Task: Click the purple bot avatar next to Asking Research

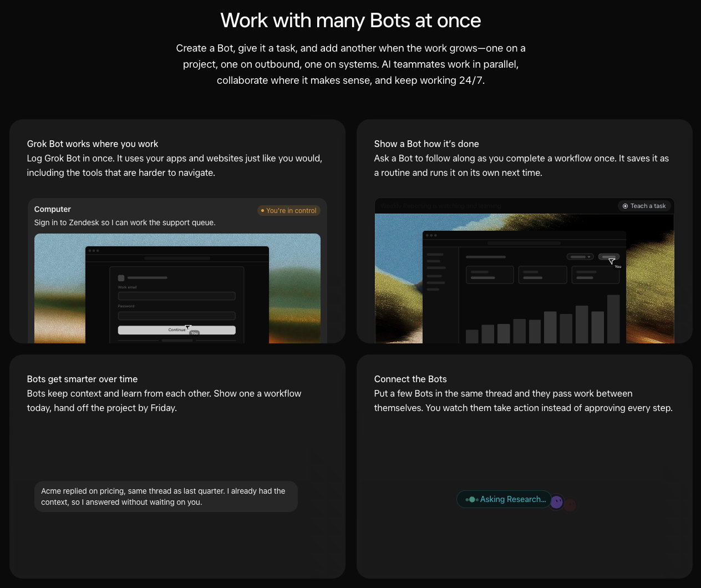Action: [556, 502]
